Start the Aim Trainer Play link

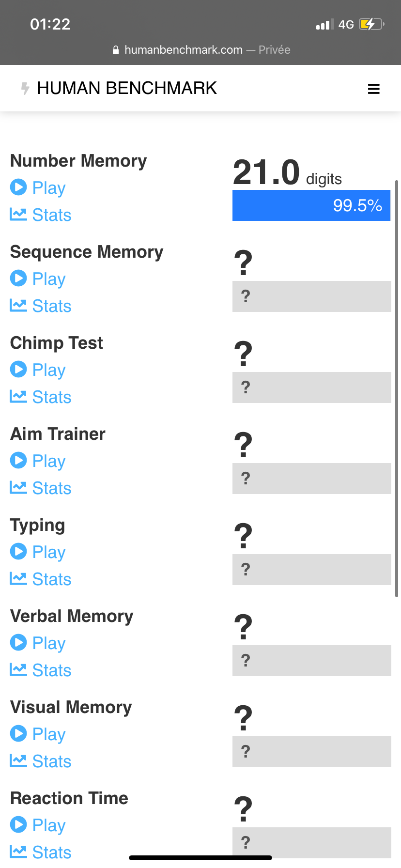48,461
